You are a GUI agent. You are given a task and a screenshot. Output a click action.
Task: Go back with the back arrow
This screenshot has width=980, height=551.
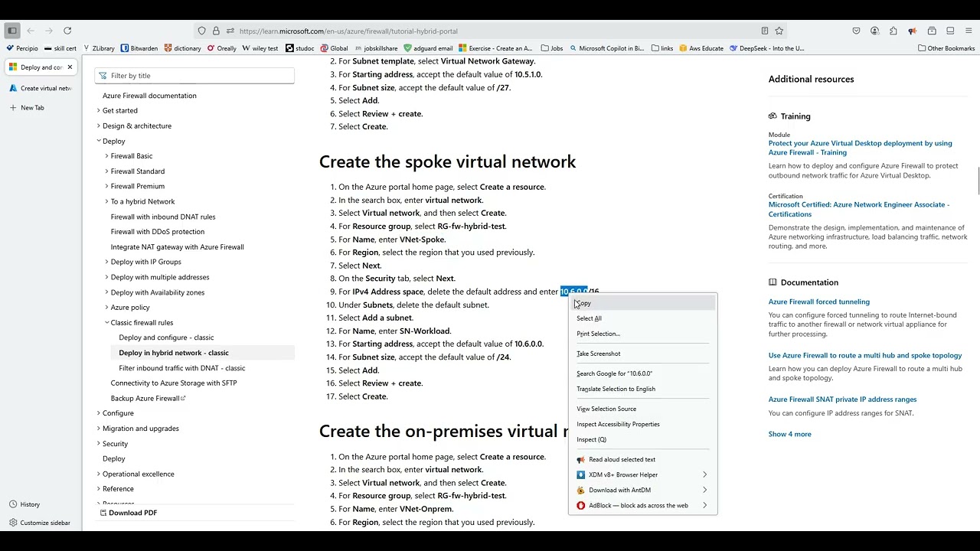click(x=31, y=31)
